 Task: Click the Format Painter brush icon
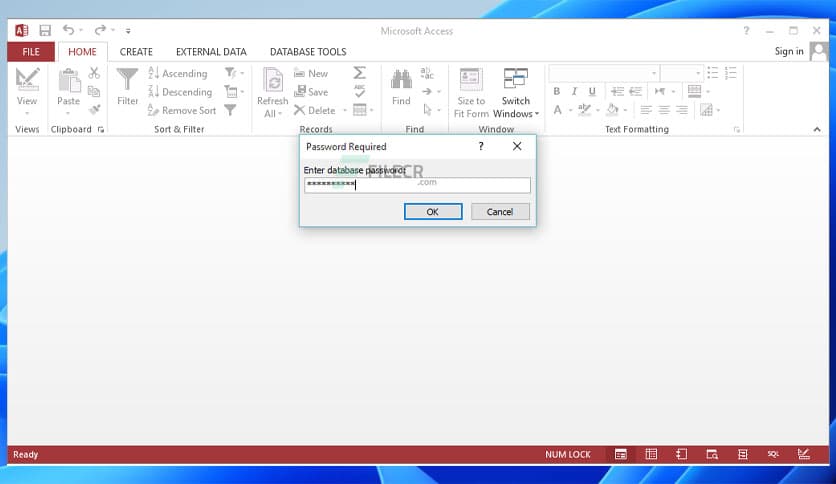pos(94,110)
